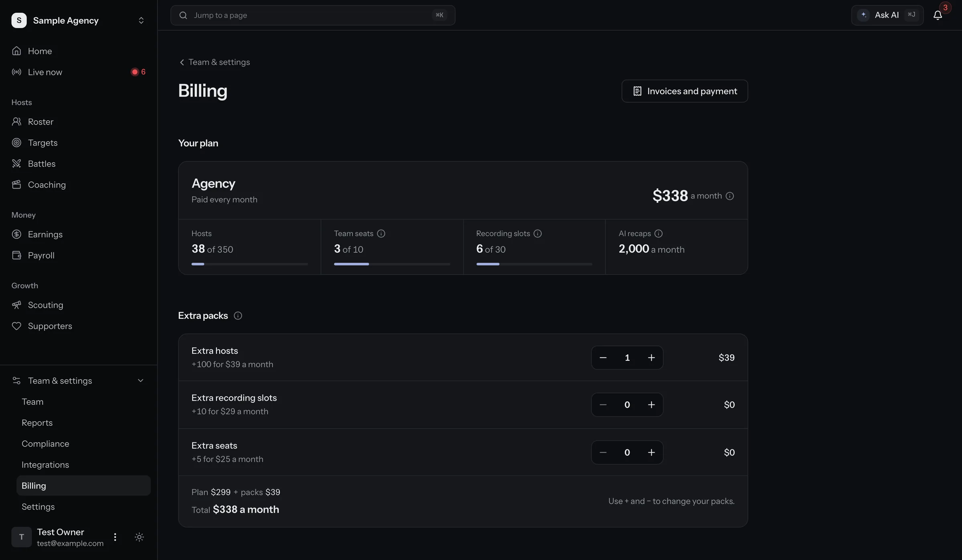Show info about Recording slots

538,233
